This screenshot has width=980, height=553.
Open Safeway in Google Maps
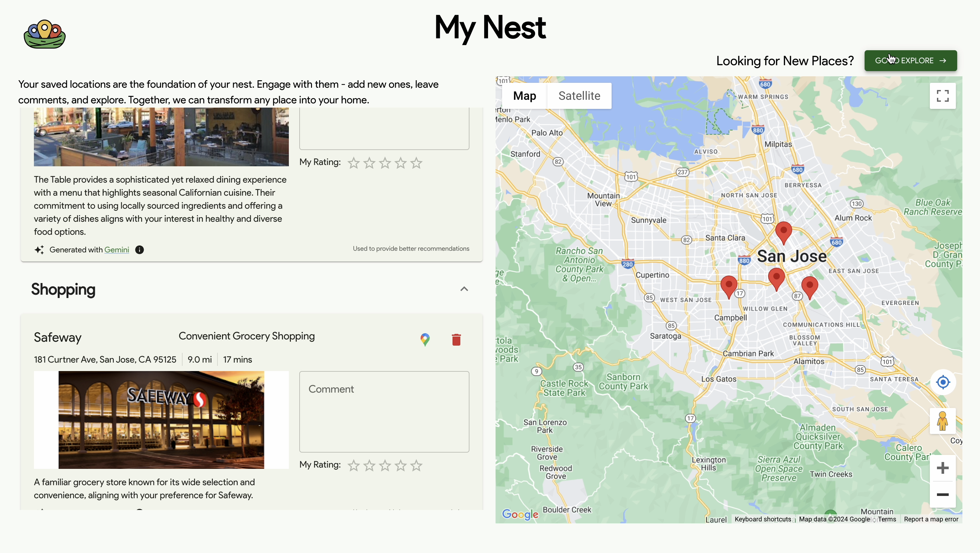(x=425, y=339)
